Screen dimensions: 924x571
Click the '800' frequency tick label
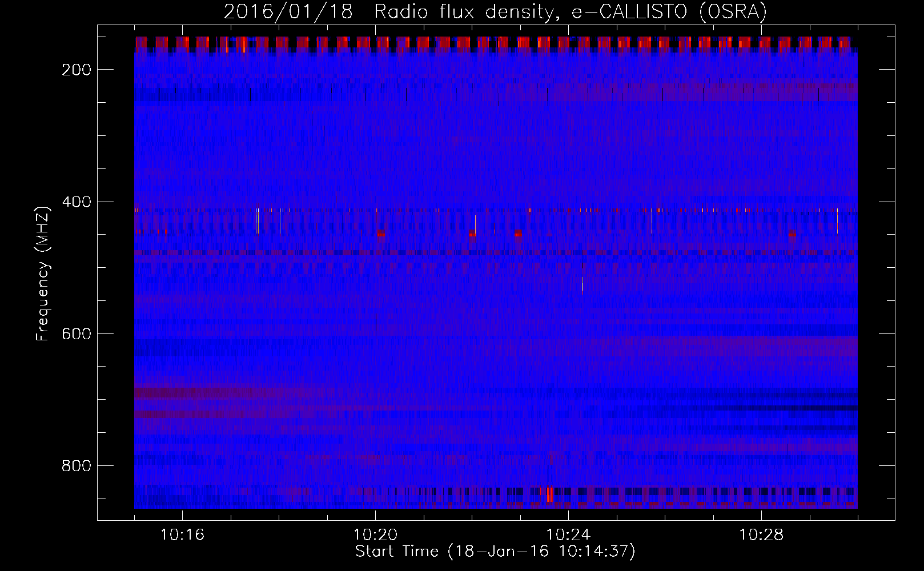pyautogui.click(x=76, y=466)
